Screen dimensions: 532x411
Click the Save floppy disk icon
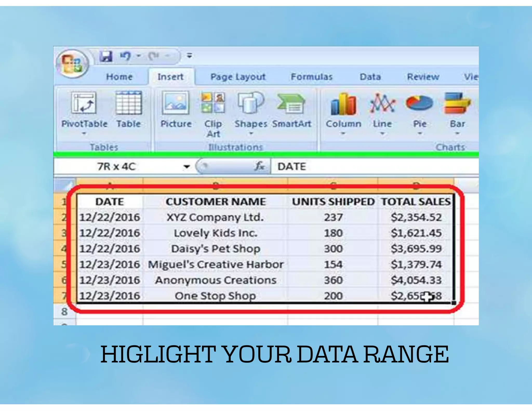point(106,56)
